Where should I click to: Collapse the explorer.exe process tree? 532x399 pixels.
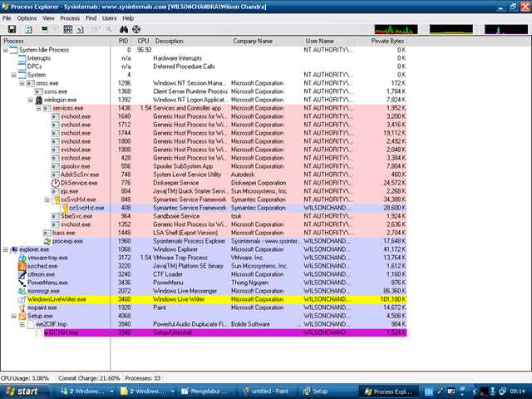[x=5, y=249]
